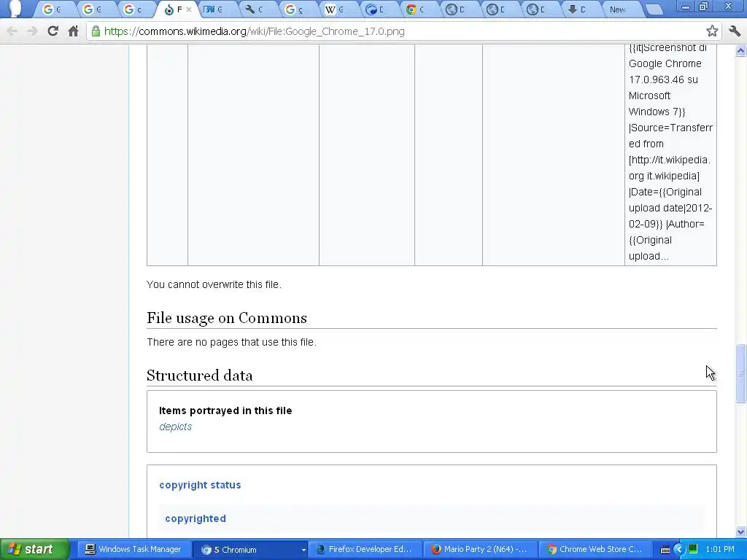Open the copyright status link
This screenshot has width=747, height=560.
tap(200, 485)
